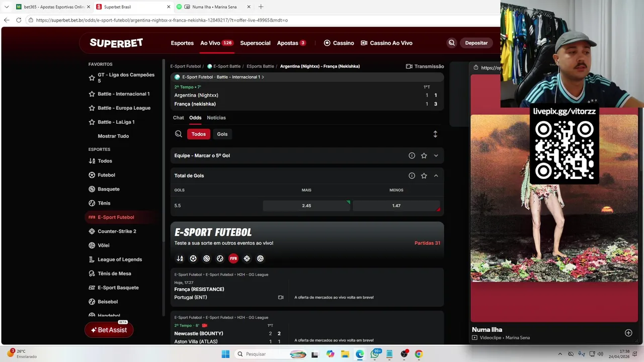Open Cassino Ao Vivo in navigation

386,43
